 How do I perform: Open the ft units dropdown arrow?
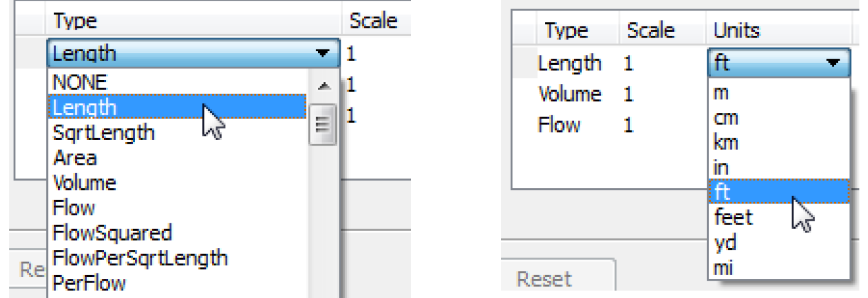pos(833,63)
